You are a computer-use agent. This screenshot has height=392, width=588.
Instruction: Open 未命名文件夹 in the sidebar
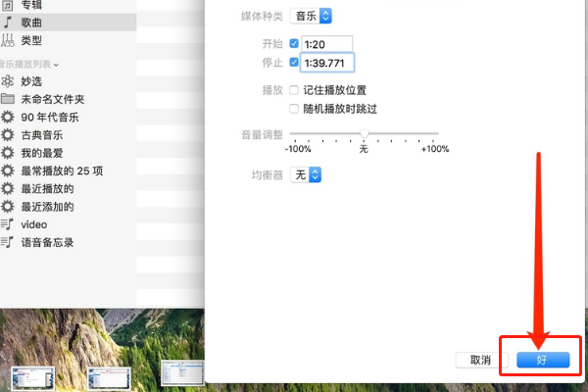tap(53, 99)
